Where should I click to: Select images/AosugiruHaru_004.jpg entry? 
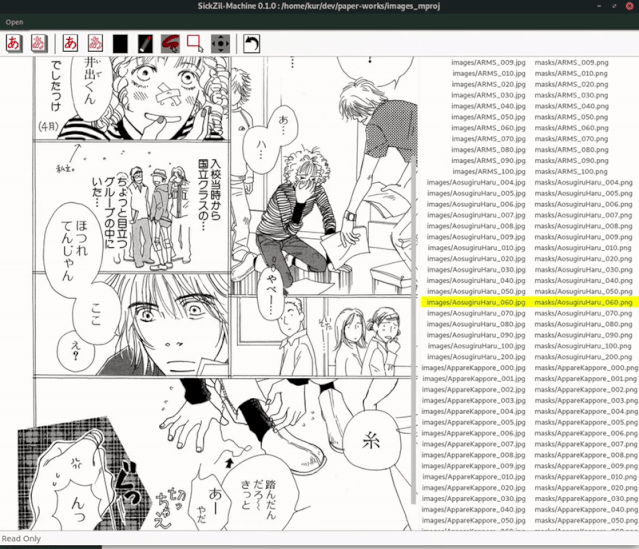pyautogui.click(x=476, y=182)
